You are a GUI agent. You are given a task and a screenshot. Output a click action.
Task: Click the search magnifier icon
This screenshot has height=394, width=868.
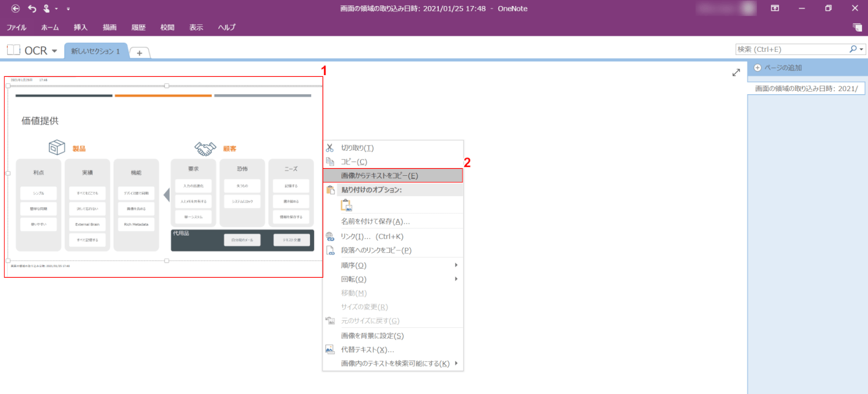852,49
